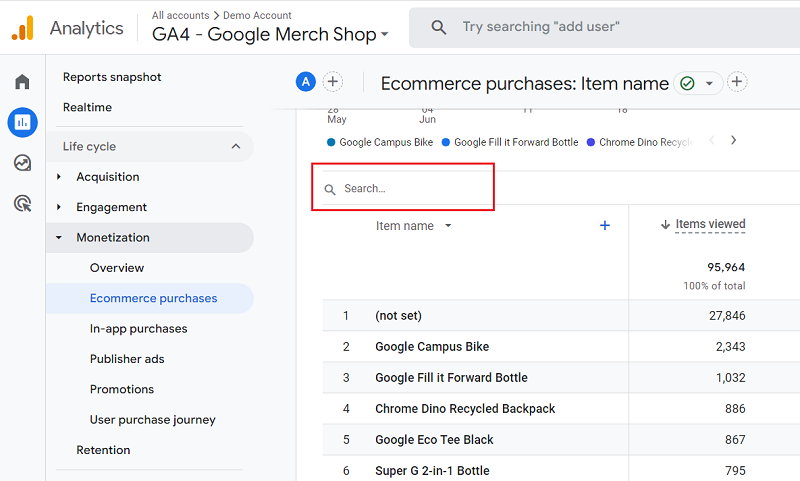Sort by the Items viewed down arrow
The image size is (800, 481).
coord(665,224)
